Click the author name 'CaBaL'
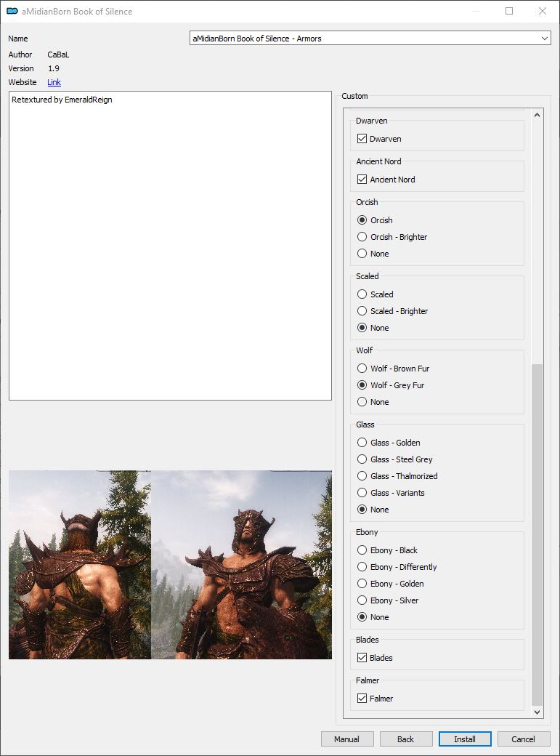The width and height of the screenshot is (560, 756). coord(58,55)
